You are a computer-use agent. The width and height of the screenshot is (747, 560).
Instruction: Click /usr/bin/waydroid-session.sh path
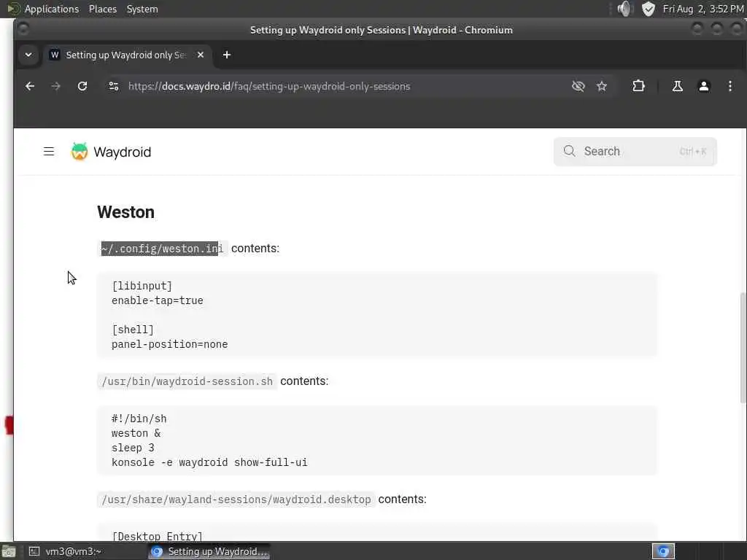coord(187,381)
